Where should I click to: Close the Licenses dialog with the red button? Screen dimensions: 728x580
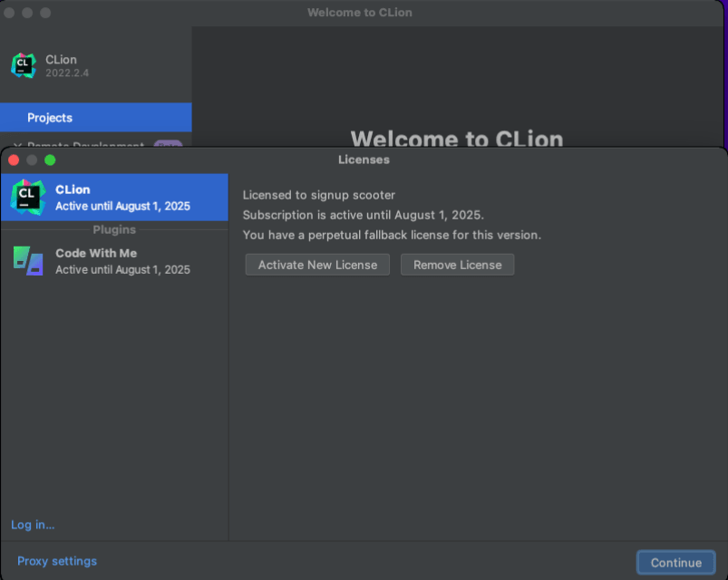14,160
